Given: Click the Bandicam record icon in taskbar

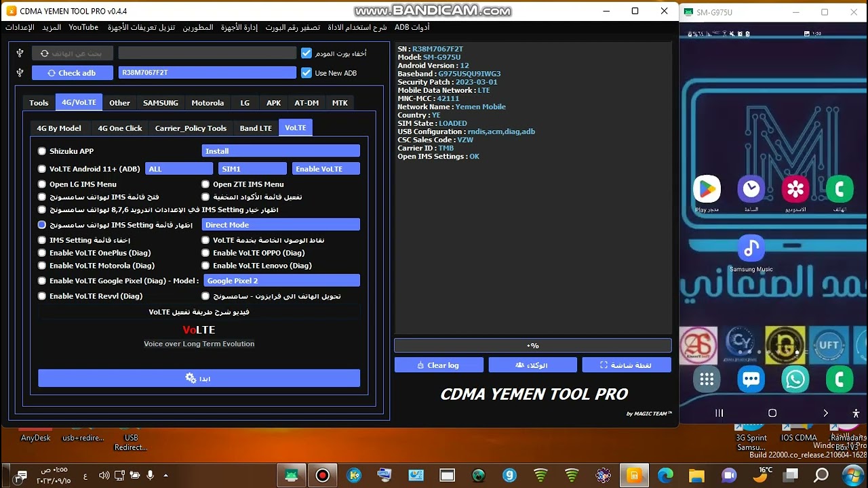Looking at the screenshot, I should point(323,476).
